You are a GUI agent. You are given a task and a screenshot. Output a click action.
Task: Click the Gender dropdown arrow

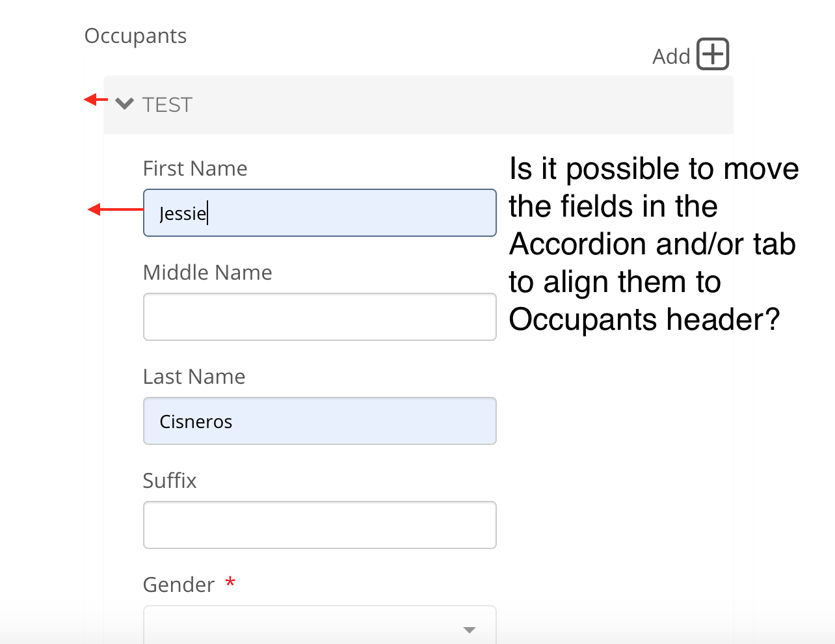[470, 630]
